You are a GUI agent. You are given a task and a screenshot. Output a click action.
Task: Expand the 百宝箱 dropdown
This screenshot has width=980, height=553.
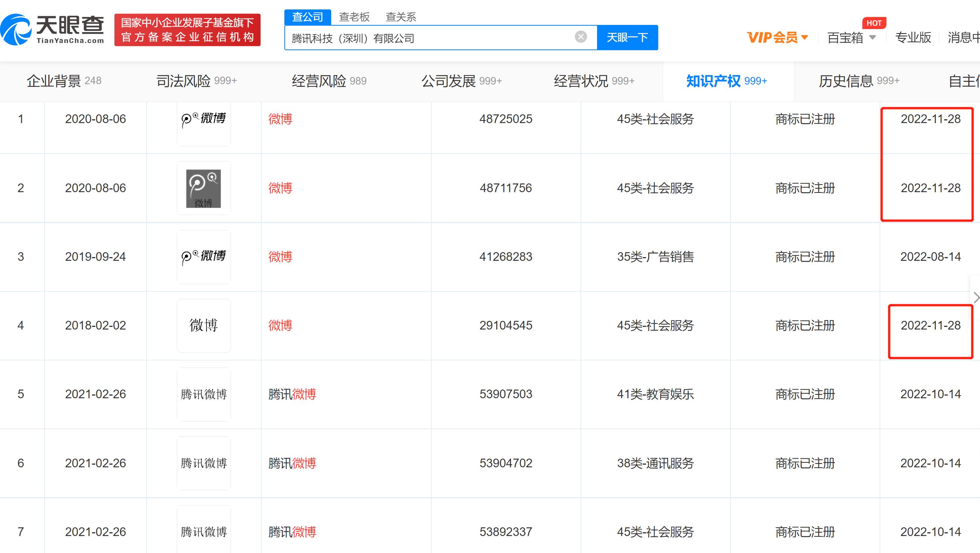point(850,38)
